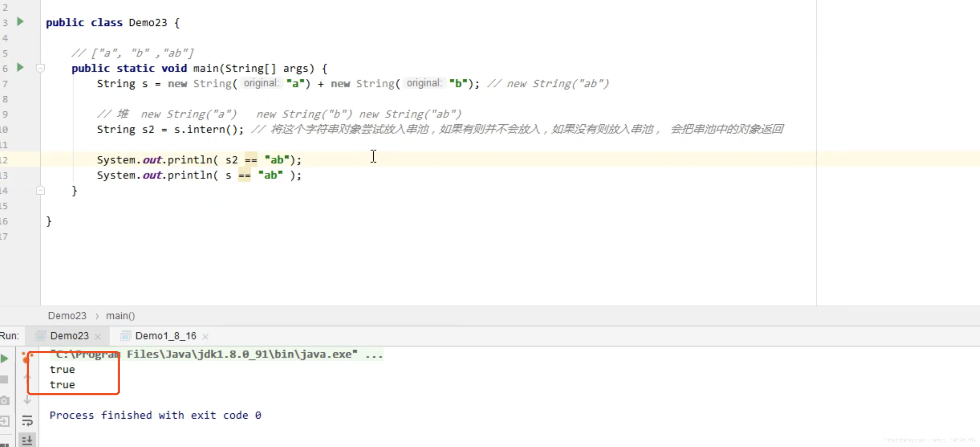Collapse the main method fold marker
This screenshot has height=447, width=980.
click(x=40, y=68)
